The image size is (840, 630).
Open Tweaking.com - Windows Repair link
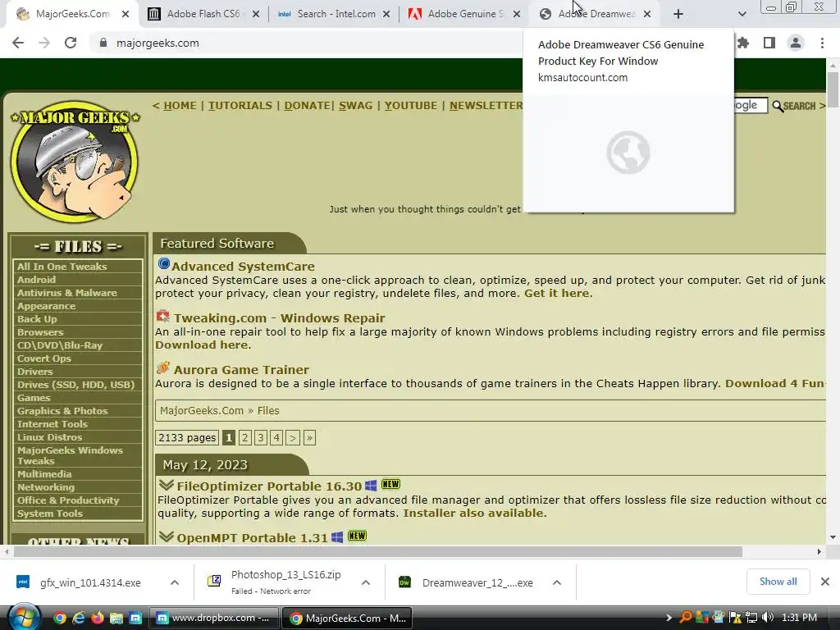click(x=279, y=318)
